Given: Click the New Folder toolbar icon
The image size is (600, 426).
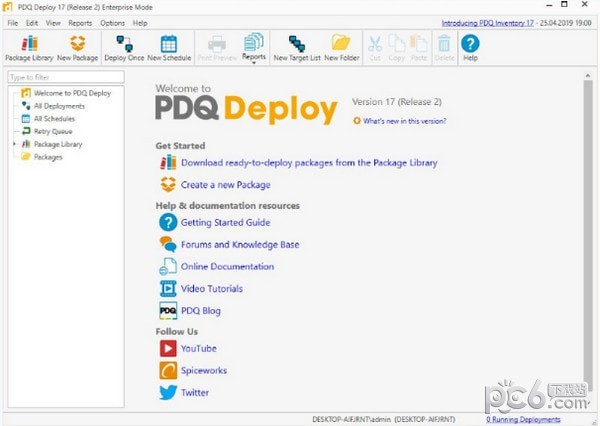Looking at the screenshot, I should pyautogui.click(x=342, y=48).
